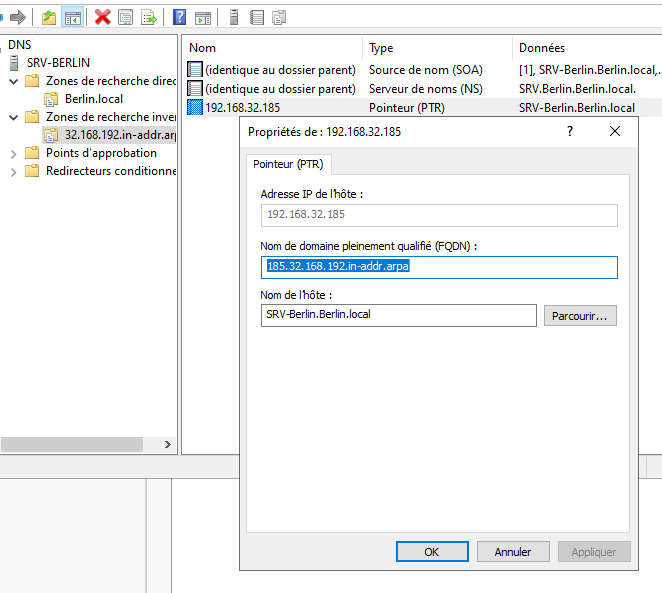Toggle the show/hide console tree icon

72,17
